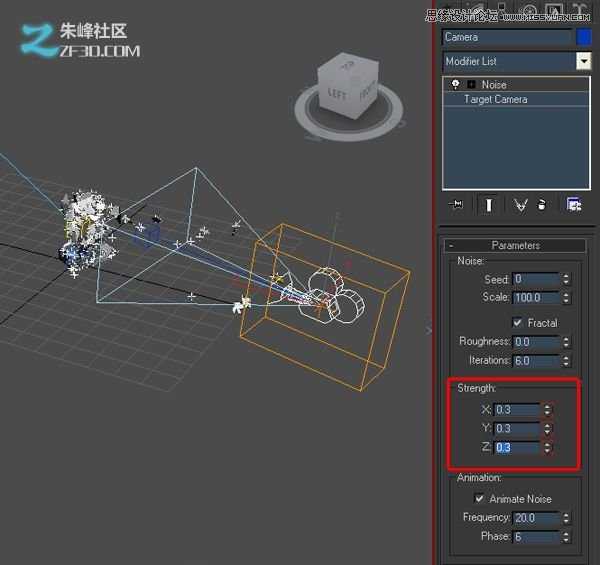
Task: Open Configure Modifier Sets icon
Action: pos(574,205)
